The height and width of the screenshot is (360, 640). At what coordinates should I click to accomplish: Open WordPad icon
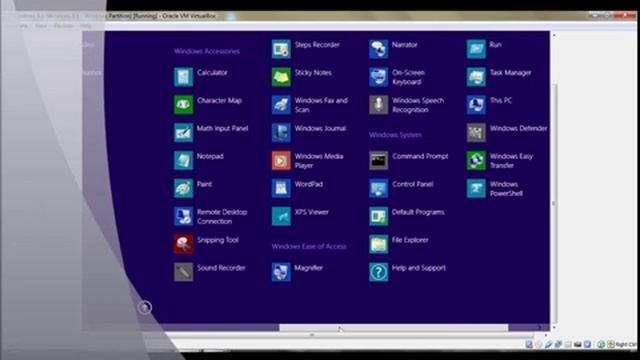click(281, 189)
